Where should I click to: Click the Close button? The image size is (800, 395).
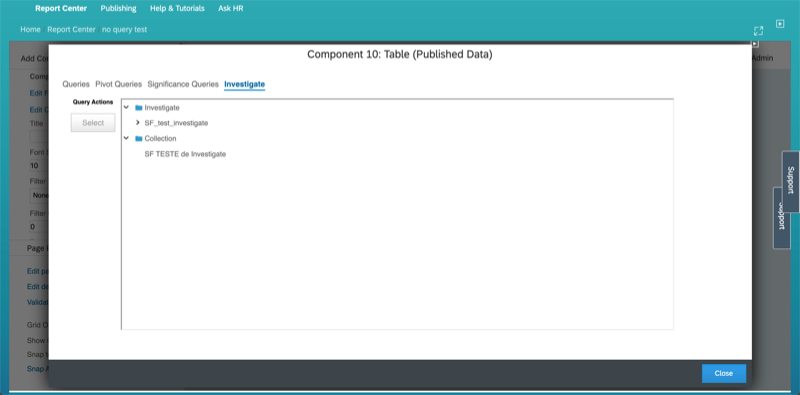pyautogui.click(x=723, y=373)
